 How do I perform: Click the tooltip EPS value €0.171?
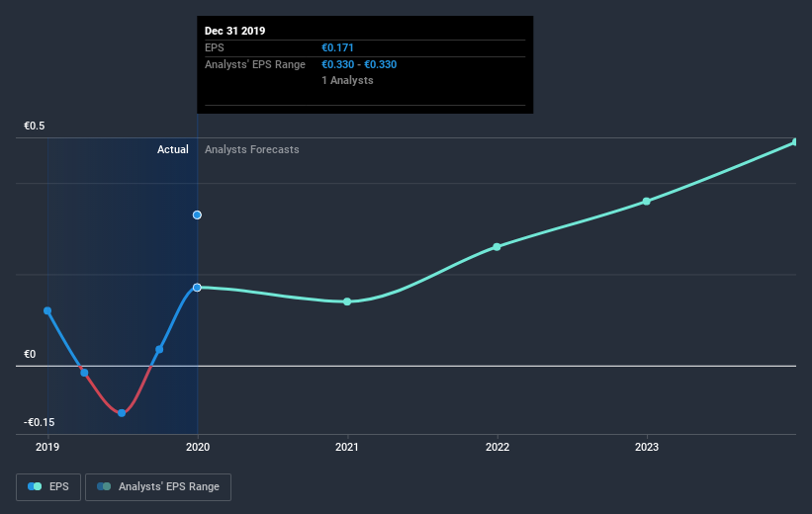(x=337, y=47)
